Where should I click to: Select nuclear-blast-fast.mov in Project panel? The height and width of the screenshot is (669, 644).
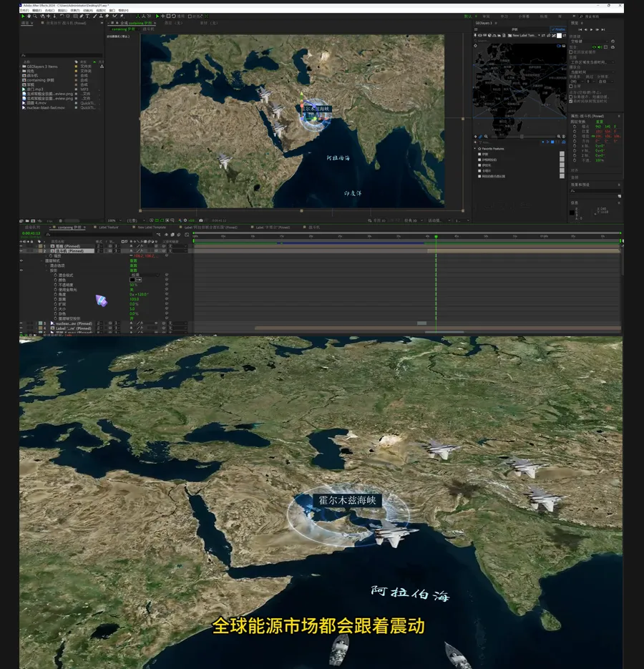pyautogui.click(x=45, y=107)
